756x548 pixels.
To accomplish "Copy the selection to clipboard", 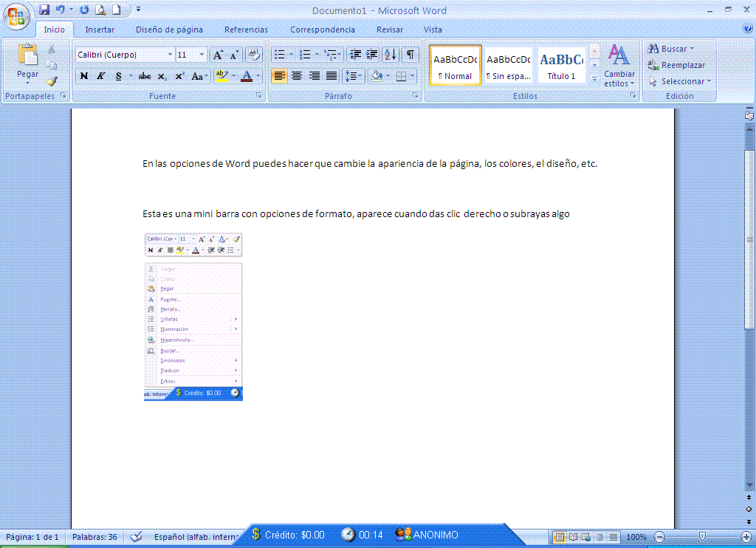I will [52, 65].
